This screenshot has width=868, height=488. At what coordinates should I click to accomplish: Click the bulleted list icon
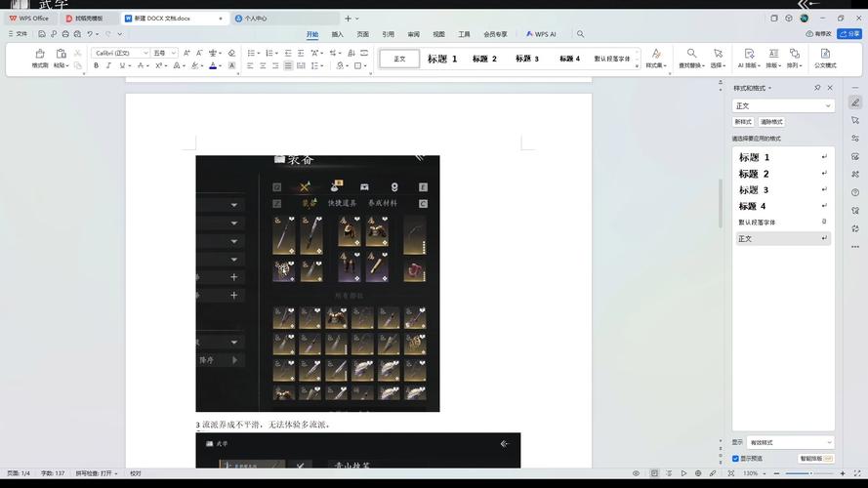(251, 53)
